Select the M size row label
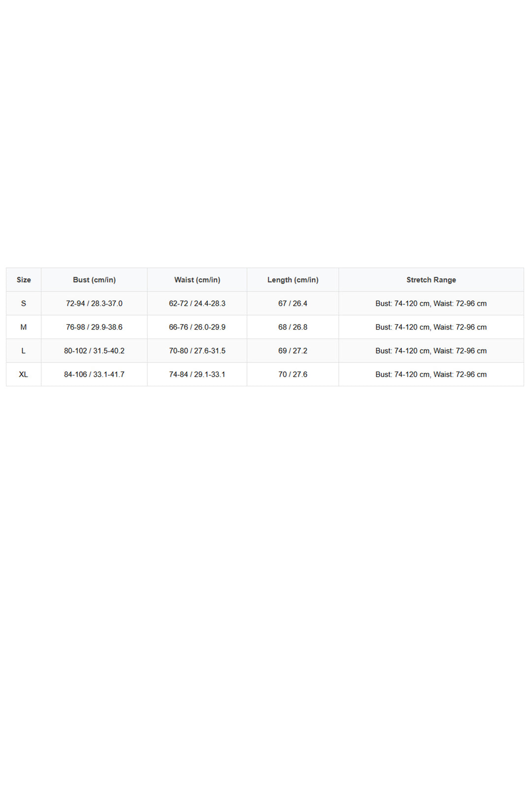This screenshot has height=798, width=532. point(24,327)
